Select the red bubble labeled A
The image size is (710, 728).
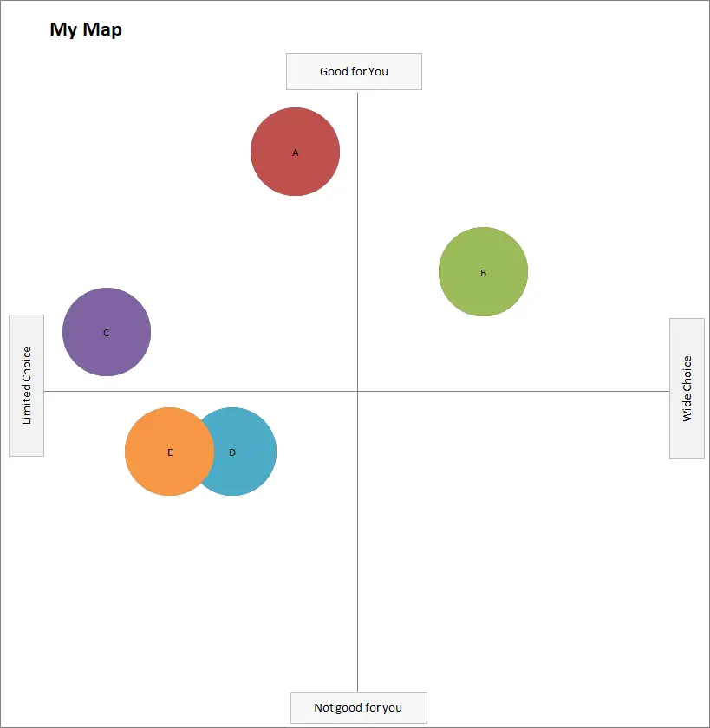[296, 152]
